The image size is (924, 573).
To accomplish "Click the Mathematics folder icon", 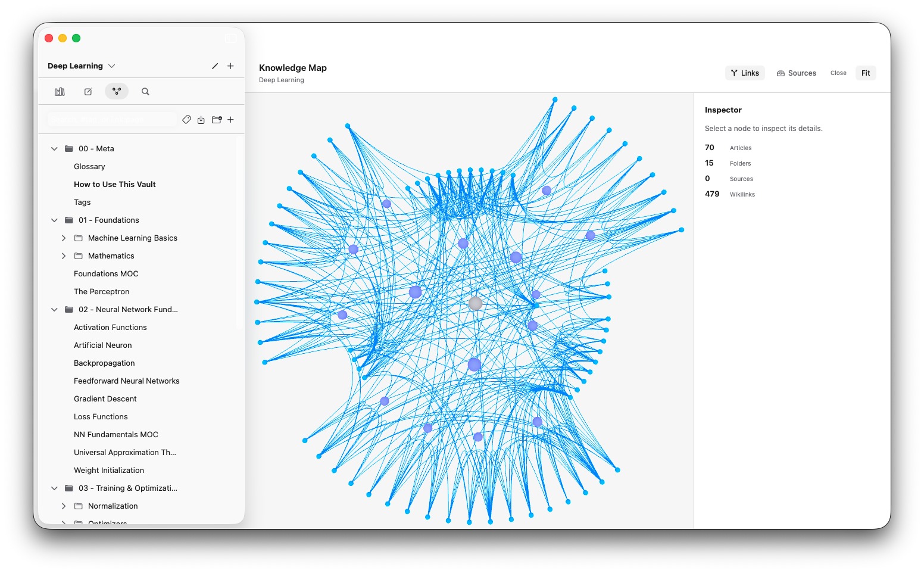I will [79, 256].
